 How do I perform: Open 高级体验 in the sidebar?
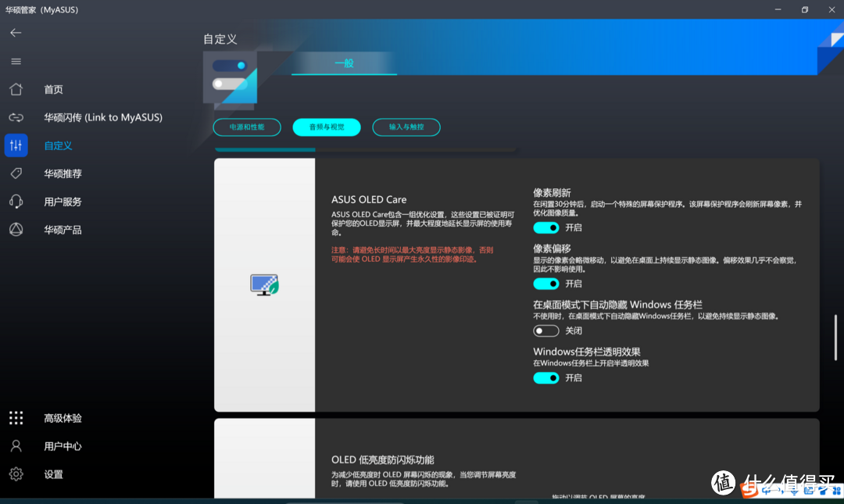coord(63,418)
